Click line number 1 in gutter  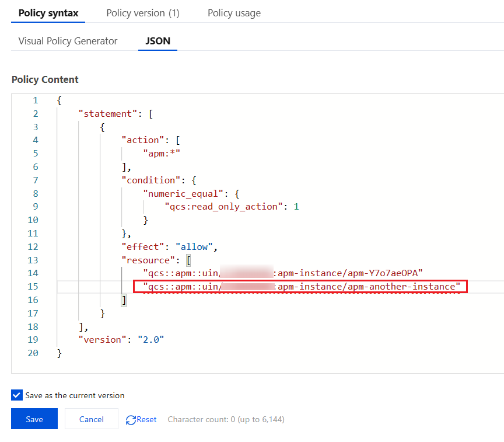coord(35,100)
